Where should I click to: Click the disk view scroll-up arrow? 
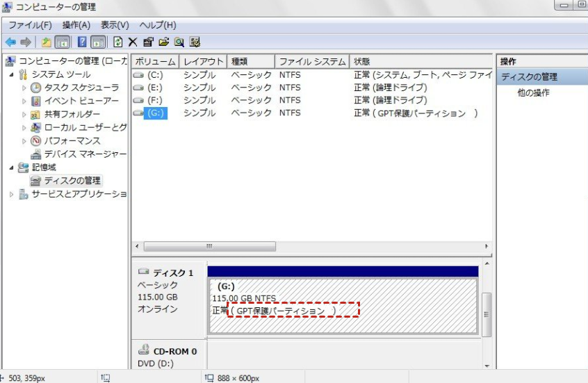click(x=487, y=263)
